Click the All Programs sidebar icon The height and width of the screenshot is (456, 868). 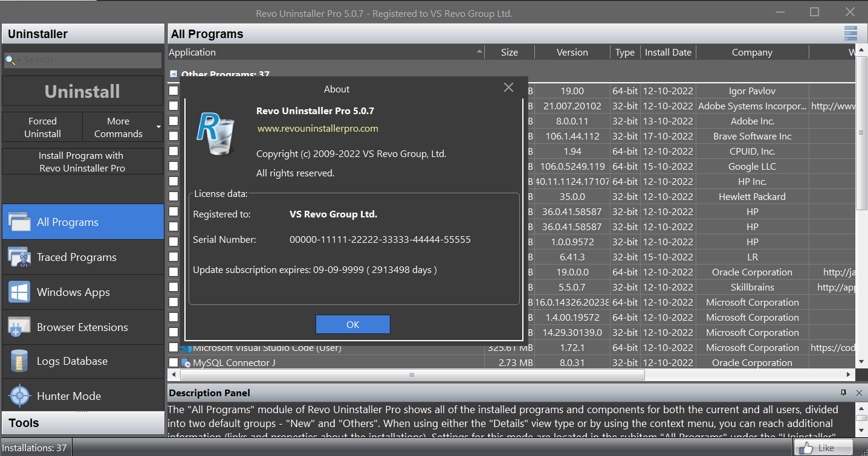pos(19,222)
